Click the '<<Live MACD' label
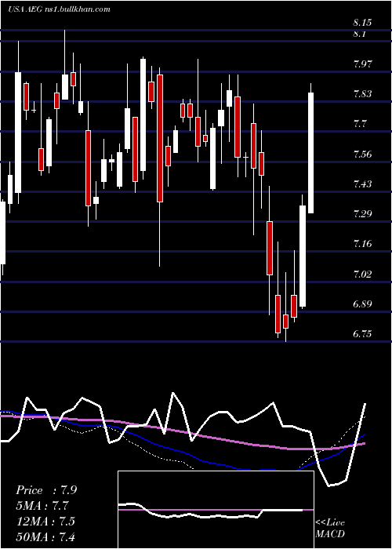This screenshot has height=549, width=392. coord(330,529)
